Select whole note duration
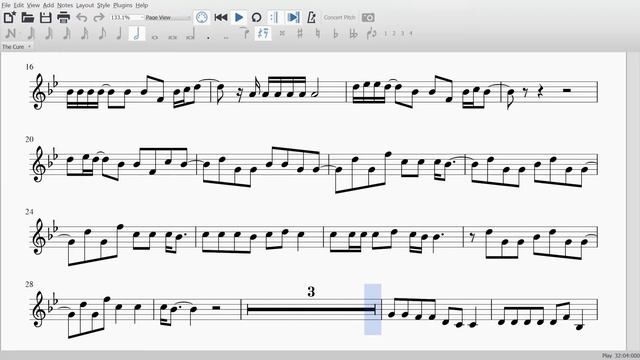 (x=155, y=37)
